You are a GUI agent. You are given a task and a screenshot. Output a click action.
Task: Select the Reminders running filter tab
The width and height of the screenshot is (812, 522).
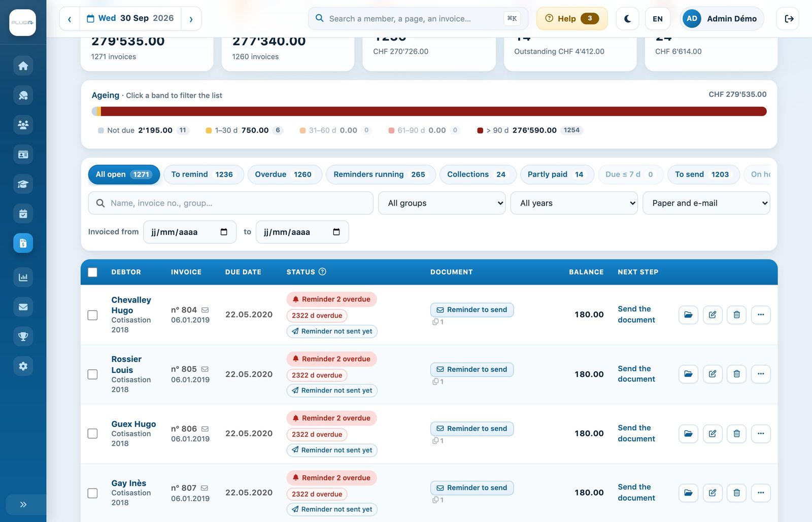381,175
